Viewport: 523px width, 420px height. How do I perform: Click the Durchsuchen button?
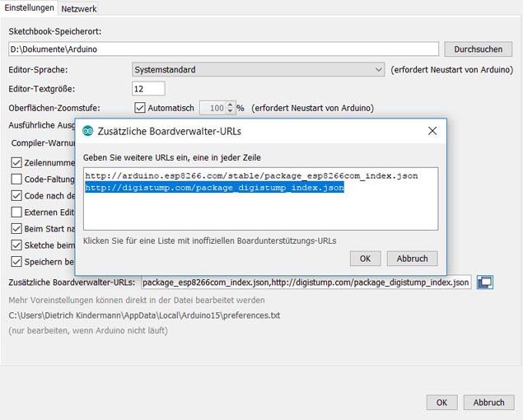pyautogui.click(x=478, y=49)
